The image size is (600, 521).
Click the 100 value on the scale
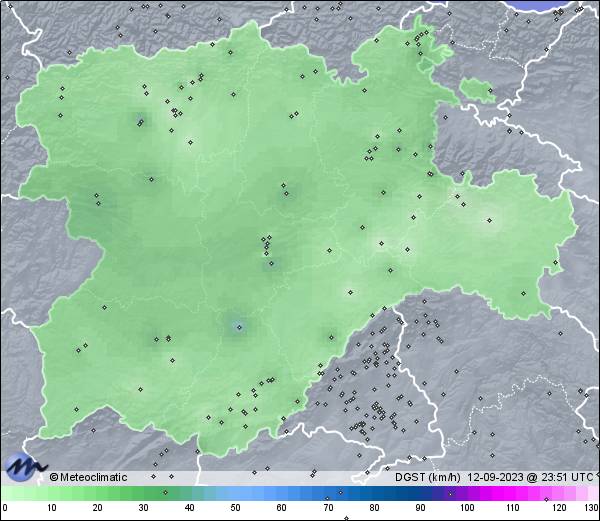pyautogui.click(x=467, y=508)
